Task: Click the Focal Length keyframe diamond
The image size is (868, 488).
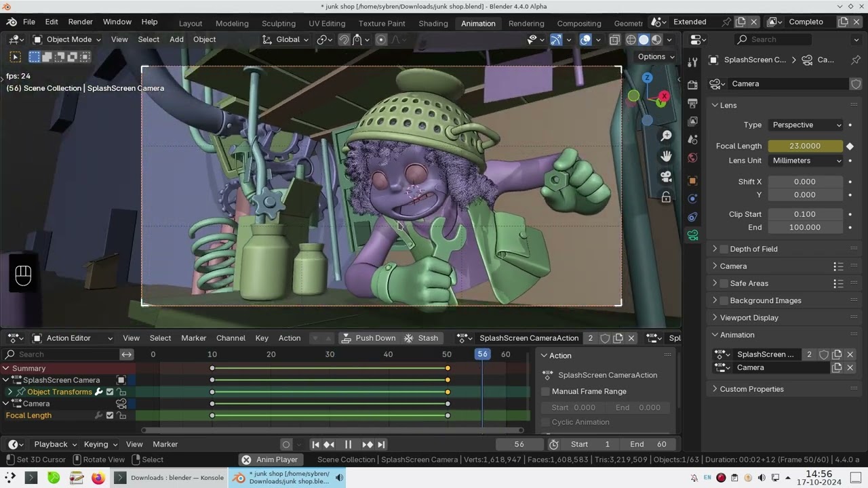Action: 850,146
